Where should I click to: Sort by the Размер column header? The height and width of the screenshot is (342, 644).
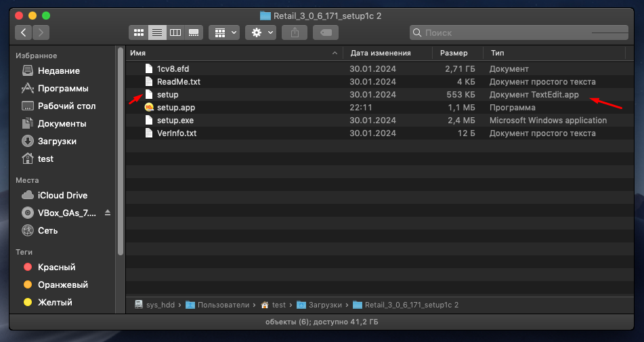click(x=454, y=53)
